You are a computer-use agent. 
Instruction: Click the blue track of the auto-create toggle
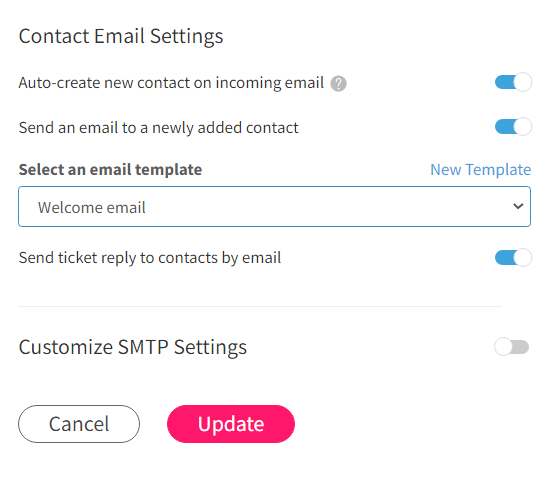coord(504,82)
